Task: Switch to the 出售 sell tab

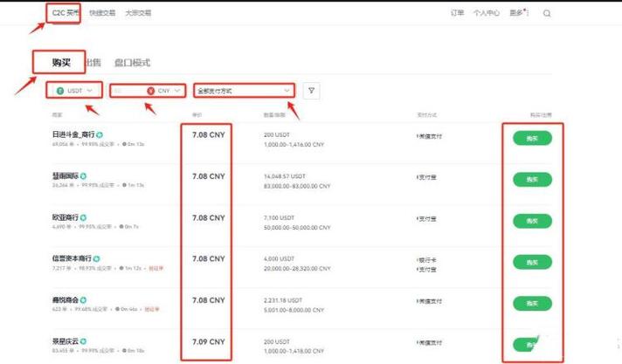Action: (93, 63)
